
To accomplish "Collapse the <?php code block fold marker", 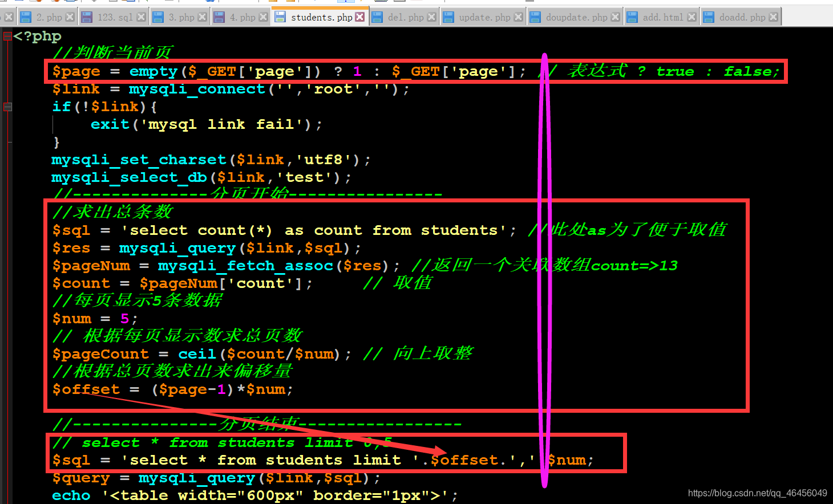I will [x=7, y=36].
